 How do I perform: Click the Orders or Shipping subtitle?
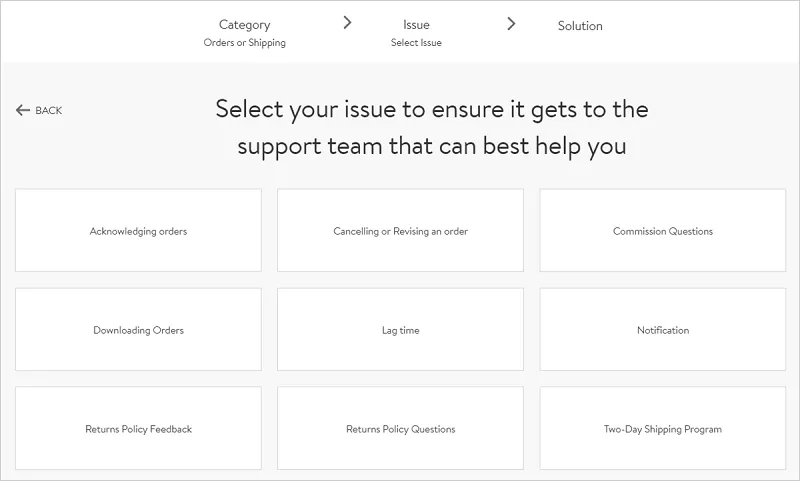pyautogui.click(x=244, y=43)
